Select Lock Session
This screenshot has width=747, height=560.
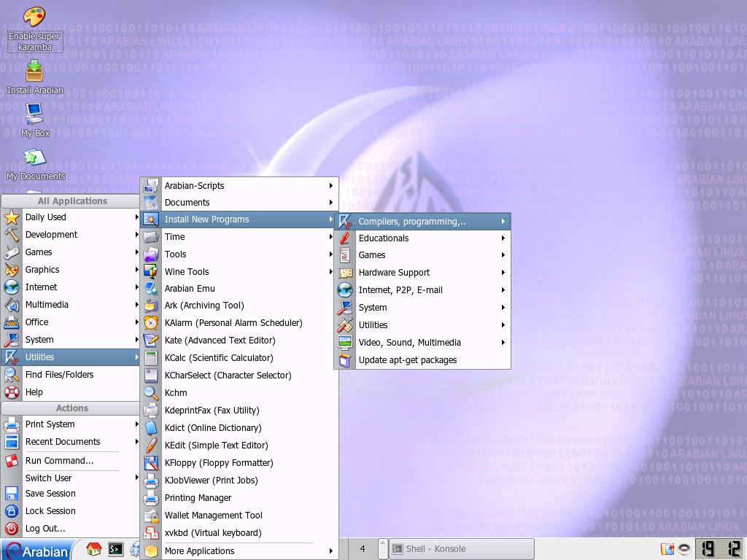(x=71, y=511)
